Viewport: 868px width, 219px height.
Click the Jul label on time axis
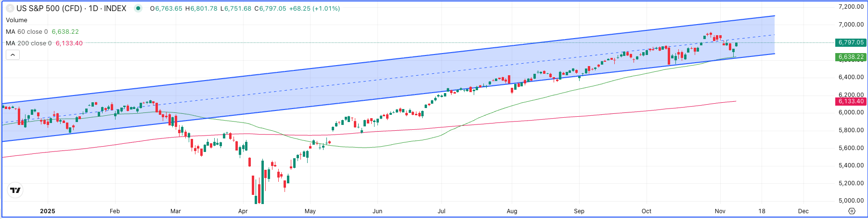(x=441, y=211)
